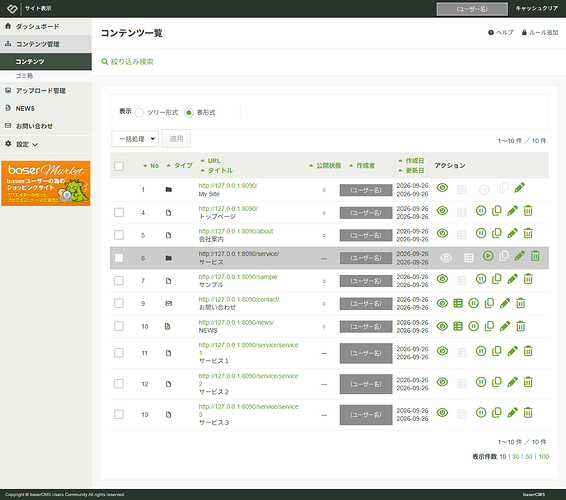Show 100 items per page

click(x=544, y=457)
